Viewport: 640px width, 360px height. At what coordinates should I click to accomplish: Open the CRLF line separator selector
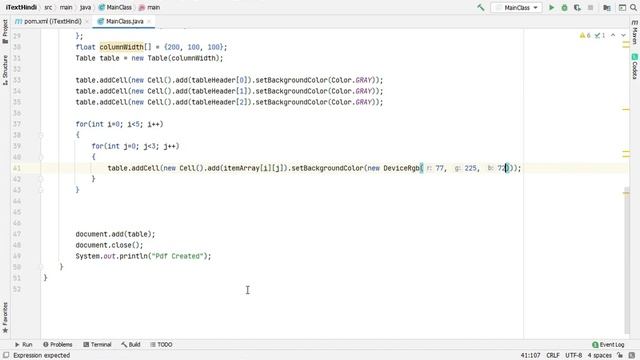coord(553,355)
